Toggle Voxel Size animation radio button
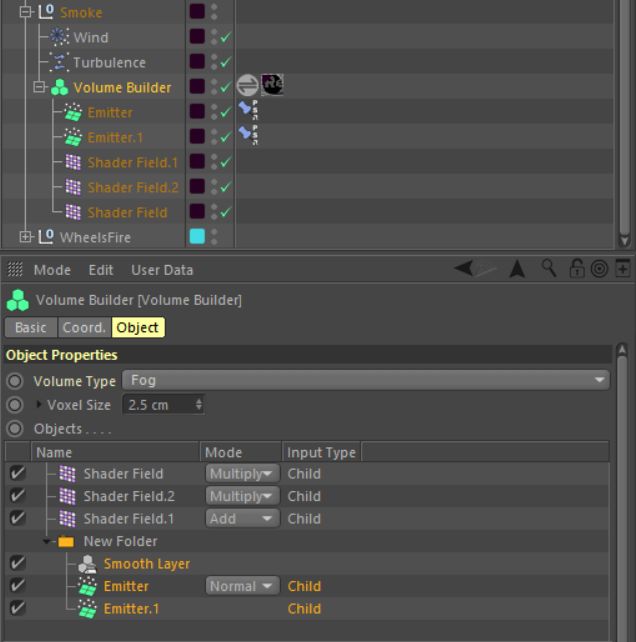Viewport: 636px width, 642px height. (x=15, y=405)
